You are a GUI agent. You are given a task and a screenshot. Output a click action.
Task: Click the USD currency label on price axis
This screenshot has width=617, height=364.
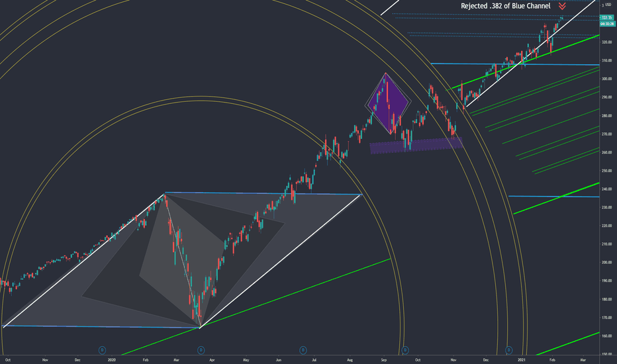(608, 5)
